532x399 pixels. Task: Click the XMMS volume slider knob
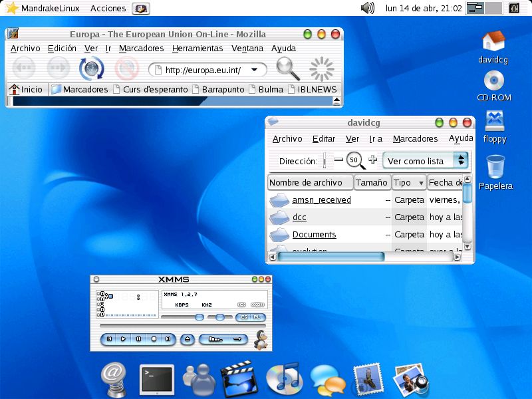pos(199,317)
